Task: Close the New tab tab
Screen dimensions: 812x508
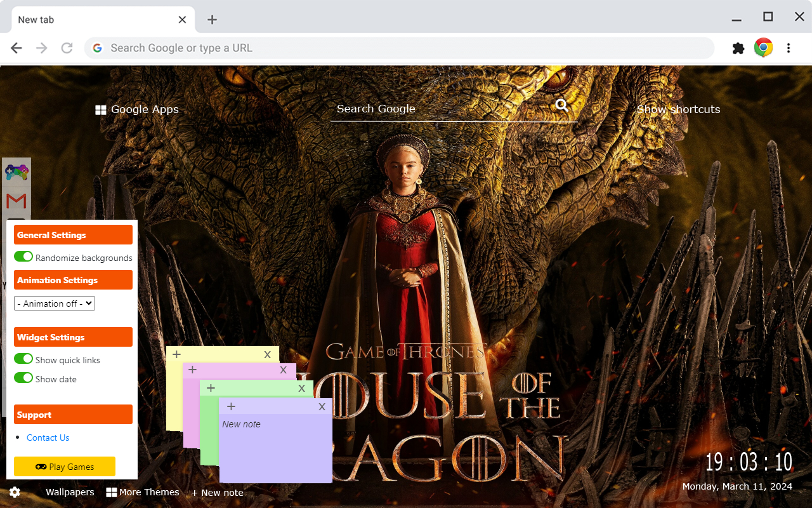Action: [x=182, y=20]
